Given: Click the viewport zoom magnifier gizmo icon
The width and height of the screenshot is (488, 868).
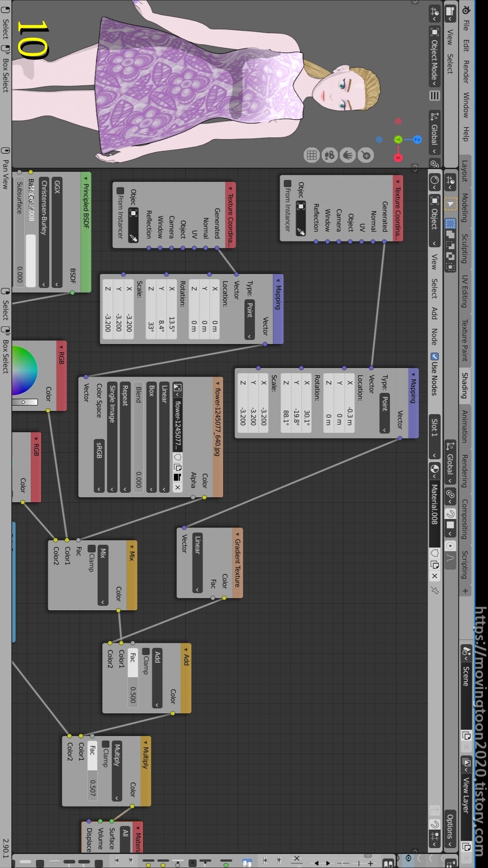Looking at the screenshot, I should click(366, 155).
